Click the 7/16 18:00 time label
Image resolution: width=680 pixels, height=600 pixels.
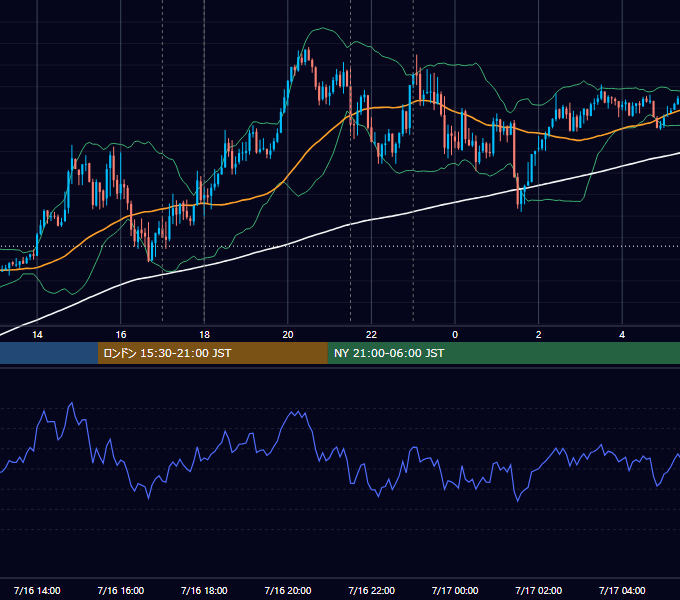tap(204, 590)
